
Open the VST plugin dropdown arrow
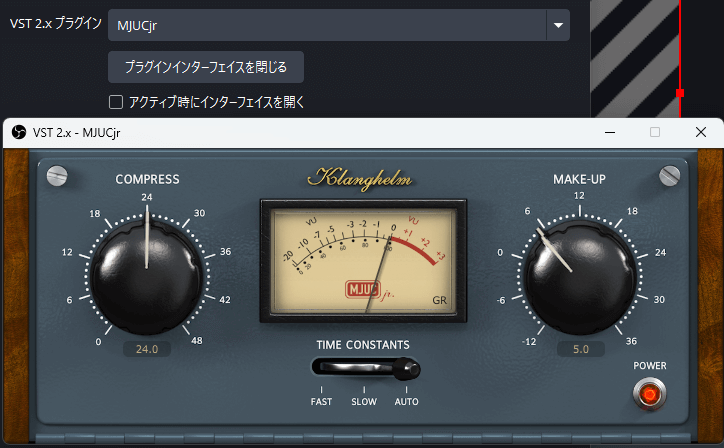[558, 25]
